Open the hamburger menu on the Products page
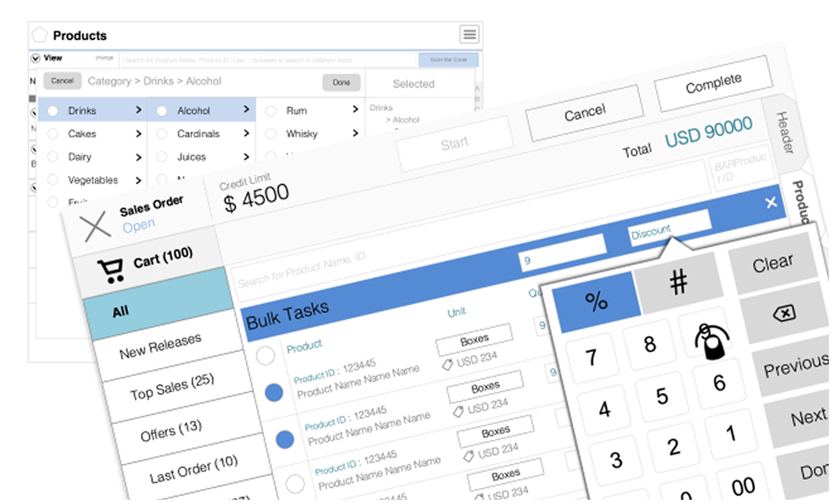 pyautogui.click(x=468, y=34)
